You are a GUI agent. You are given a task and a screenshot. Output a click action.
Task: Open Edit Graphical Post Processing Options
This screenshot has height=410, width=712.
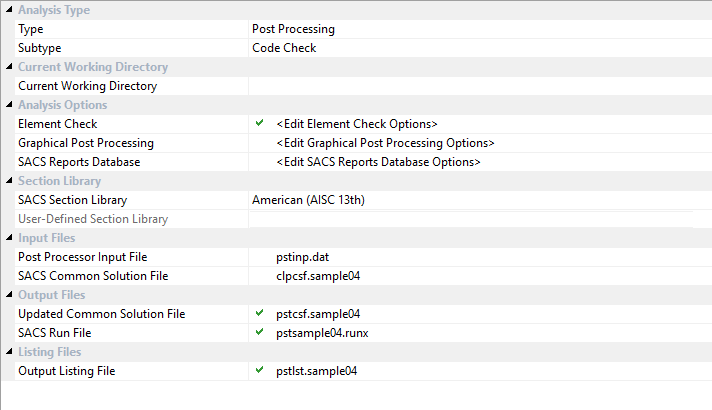click(385, 143)
